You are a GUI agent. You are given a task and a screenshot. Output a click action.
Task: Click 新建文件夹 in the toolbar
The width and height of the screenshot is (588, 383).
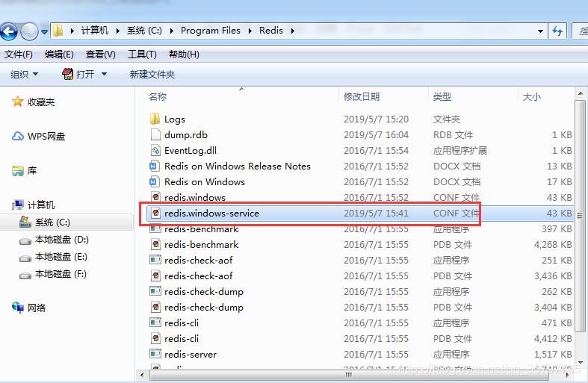152,74
